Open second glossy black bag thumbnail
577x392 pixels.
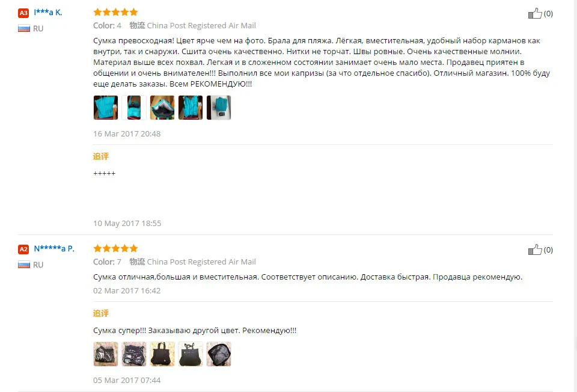click(x=134, y=354)
